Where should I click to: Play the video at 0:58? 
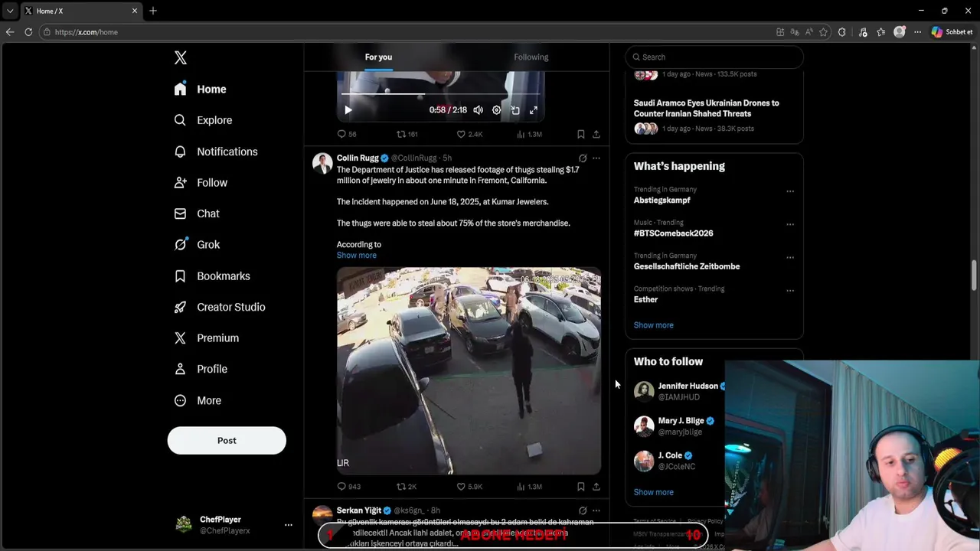pyautogui.click(x=348, y=110)
